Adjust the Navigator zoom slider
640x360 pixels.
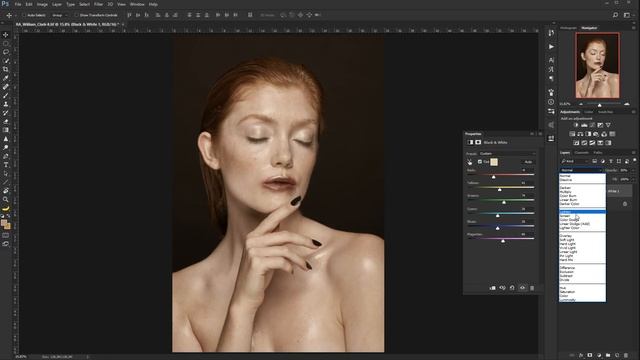600,105
